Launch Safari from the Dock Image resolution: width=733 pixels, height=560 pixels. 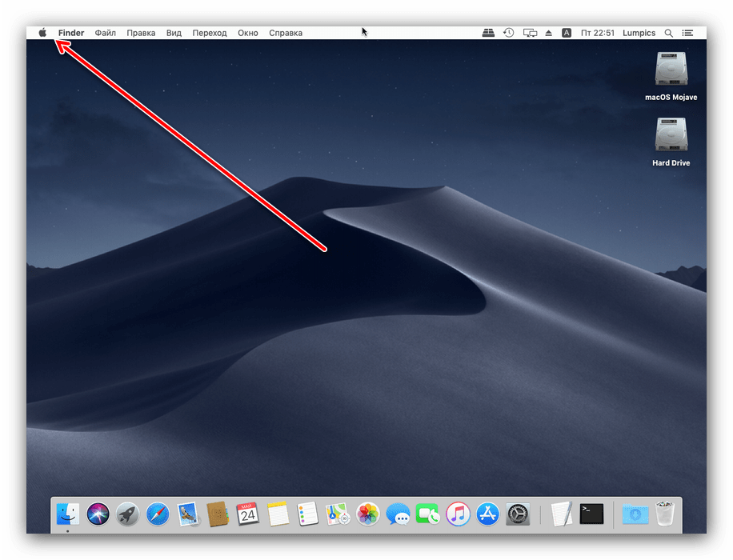coord(158,514)
